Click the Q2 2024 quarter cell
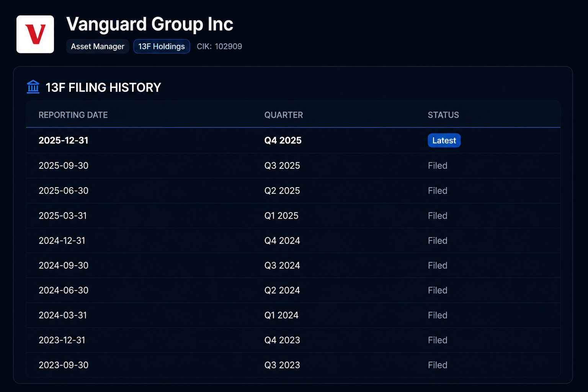The height and width of the screenshot is (392, 588). tap(282, 290)
